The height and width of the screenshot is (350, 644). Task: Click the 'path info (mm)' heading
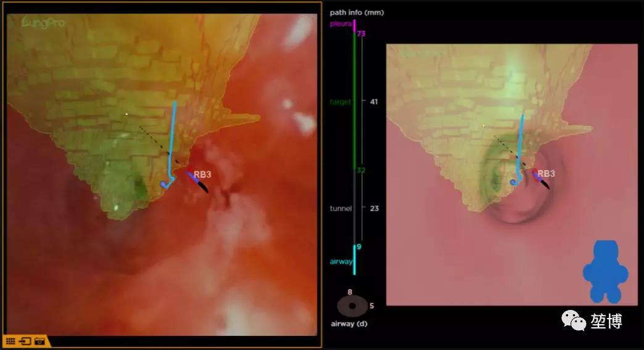[x=357, y=12]
